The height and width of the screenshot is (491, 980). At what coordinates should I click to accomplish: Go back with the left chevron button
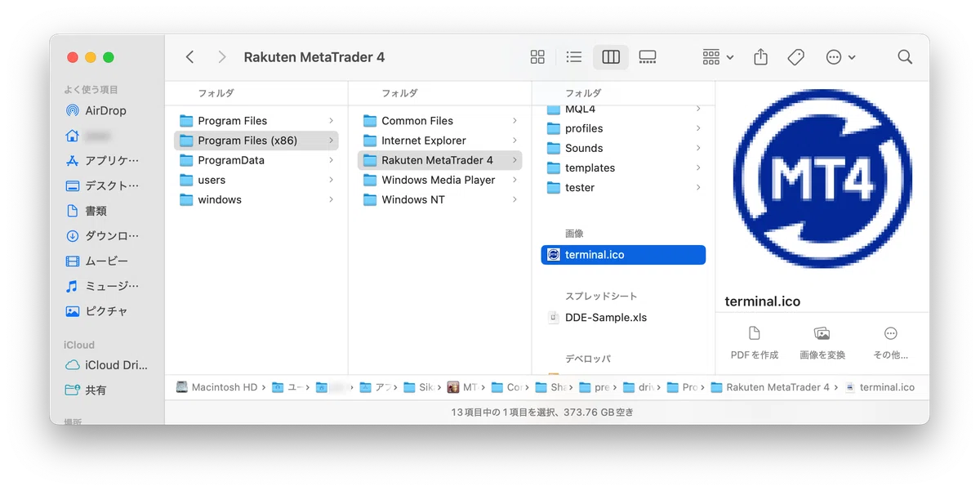click(x=189, y=57)
